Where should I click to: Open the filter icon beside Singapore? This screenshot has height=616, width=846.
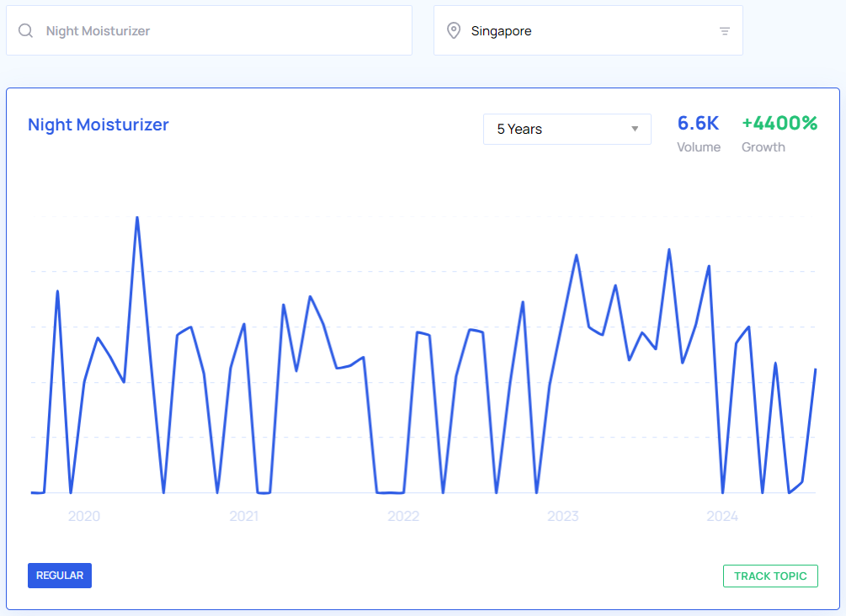(x=725, y=31)
